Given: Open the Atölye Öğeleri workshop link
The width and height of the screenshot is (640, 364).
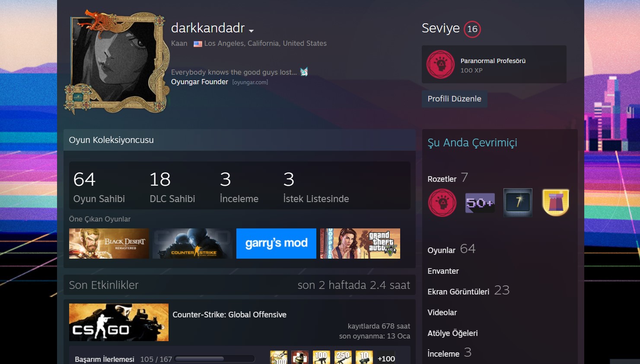Looking at the screenshot, I should click(x=452, y=333).
